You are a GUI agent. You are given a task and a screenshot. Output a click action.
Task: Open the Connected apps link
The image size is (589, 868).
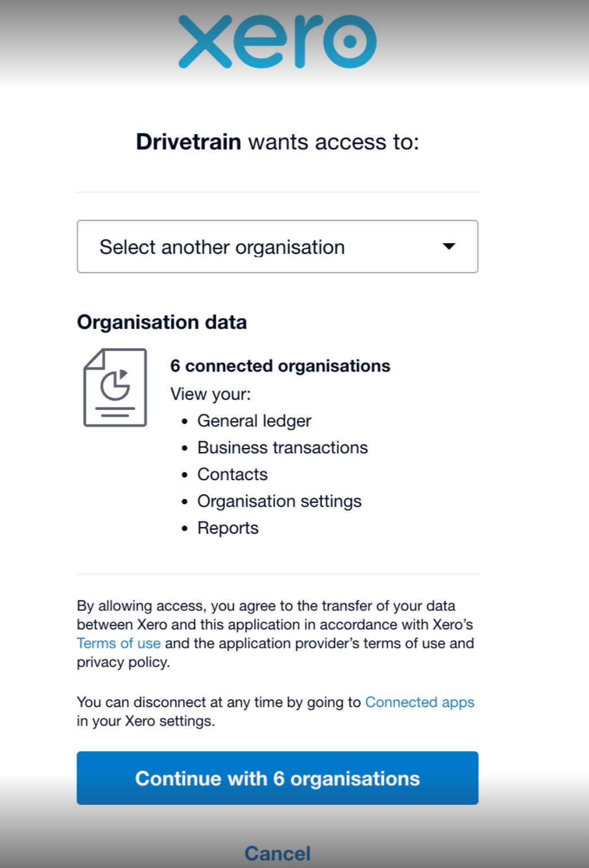[420, 703]
